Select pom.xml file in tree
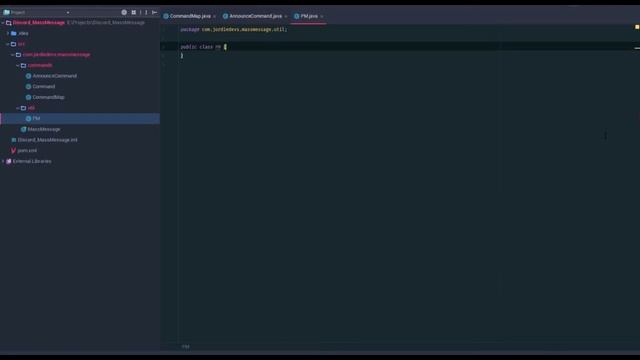 tap(27, 151)
